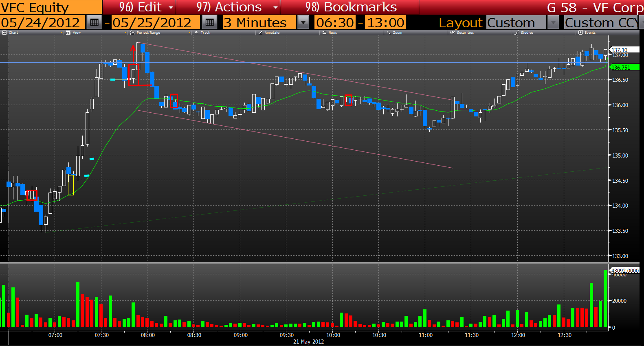
Task: Open calendar picker for start date 05/24/2012
Action: tap(94, 22)
